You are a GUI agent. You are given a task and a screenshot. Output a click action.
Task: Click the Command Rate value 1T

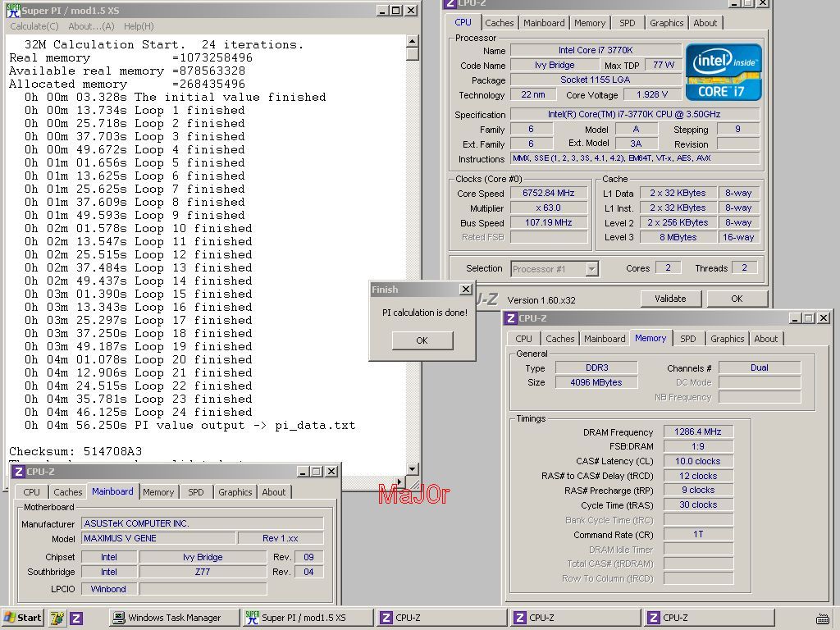pyautogui.click(x=698, y=535)
